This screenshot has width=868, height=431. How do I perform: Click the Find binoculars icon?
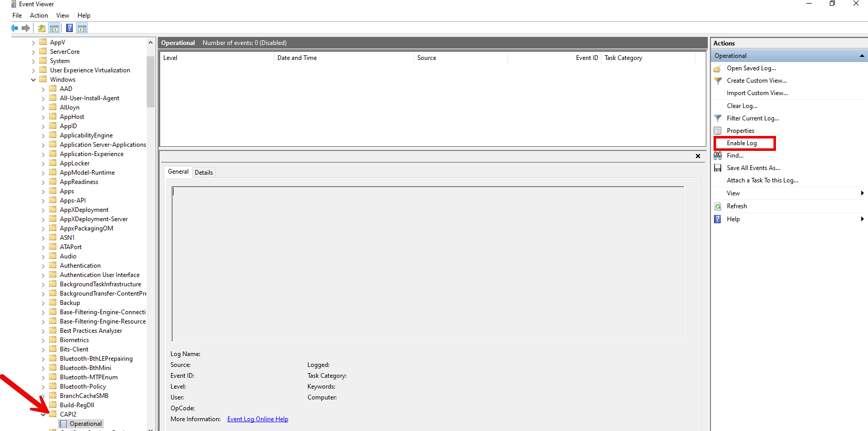click(x=718, y=156)
